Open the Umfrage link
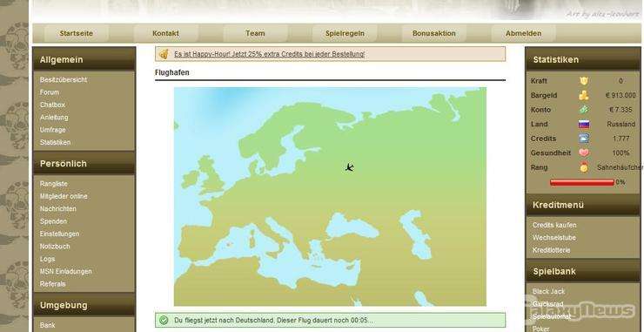The image size is (644, 332). coord(52,130)
